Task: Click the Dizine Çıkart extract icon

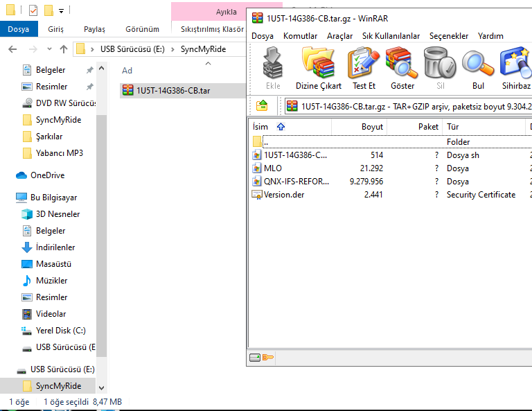Action: (318, 68)
